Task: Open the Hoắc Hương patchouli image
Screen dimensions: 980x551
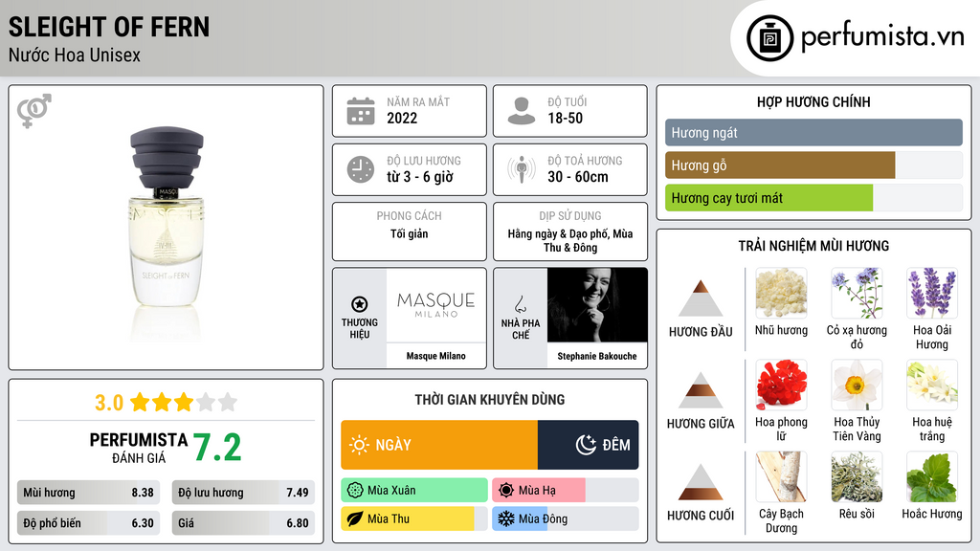Action: [932, 476]
